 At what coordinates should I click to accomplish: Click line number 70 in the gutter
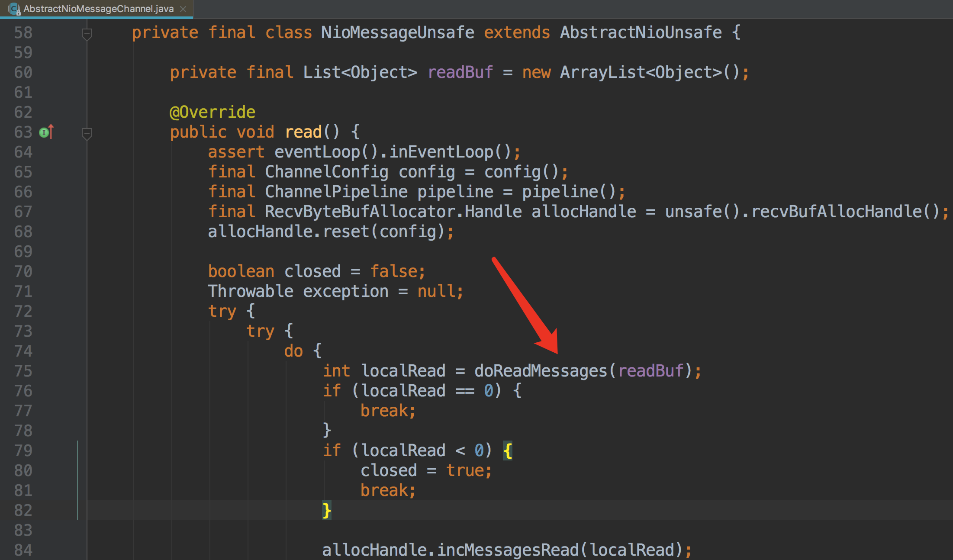click(x=23, y=271)
